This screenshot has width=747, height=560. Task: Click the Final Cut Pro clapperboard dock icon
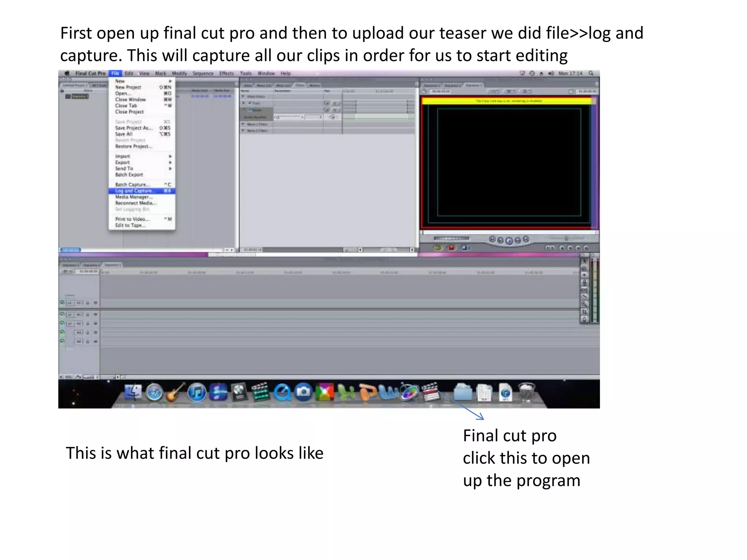click(x=430, y=392)
